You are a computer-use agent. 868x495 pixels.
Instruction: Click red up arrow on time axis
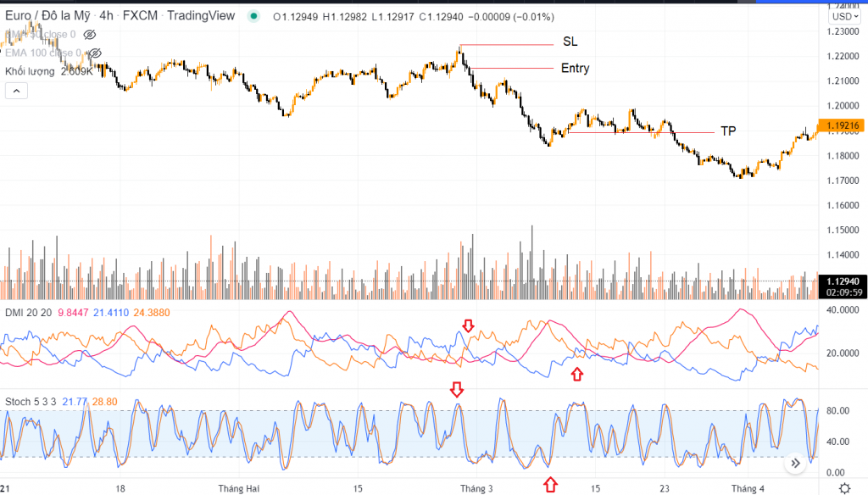tap(550, 484)
